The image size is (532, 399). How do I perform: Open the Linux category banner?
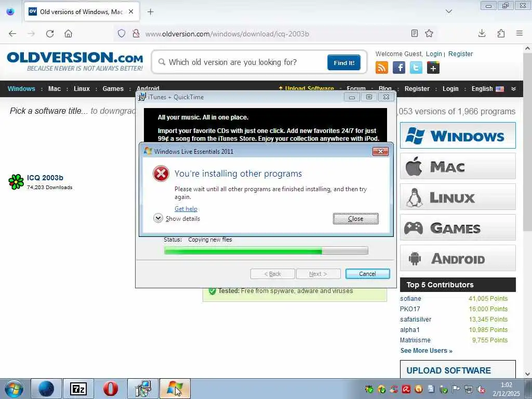(x=458, y=197)
